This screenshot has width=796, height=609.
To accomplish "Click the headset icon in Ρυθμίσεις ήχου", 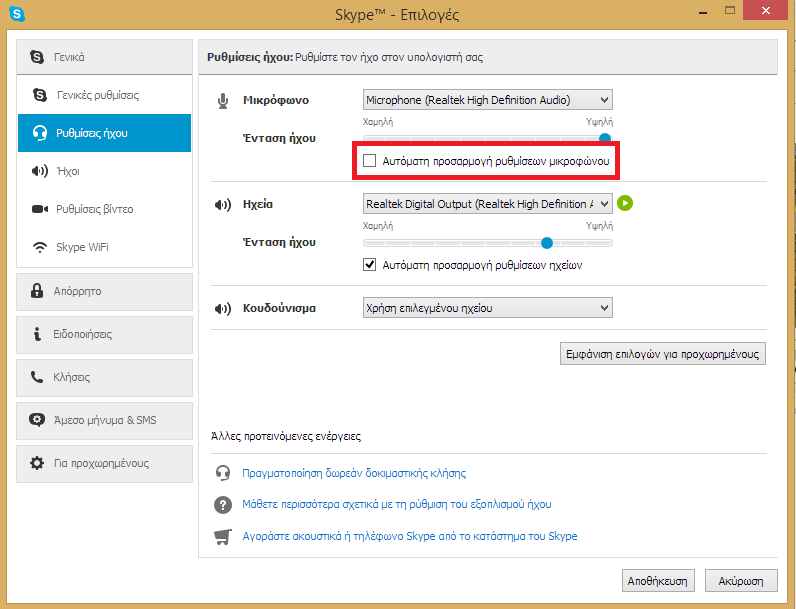I will click(40, 133).
